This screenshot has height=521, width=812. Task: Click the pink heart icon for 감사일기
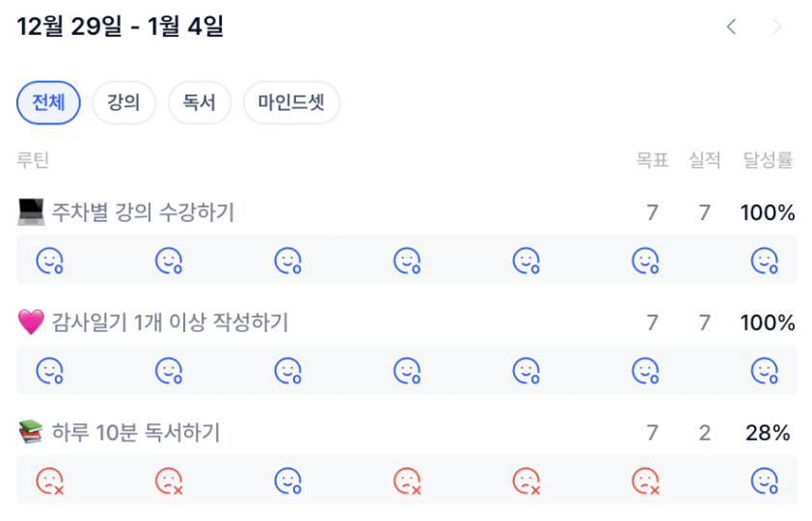coord(31,322)
